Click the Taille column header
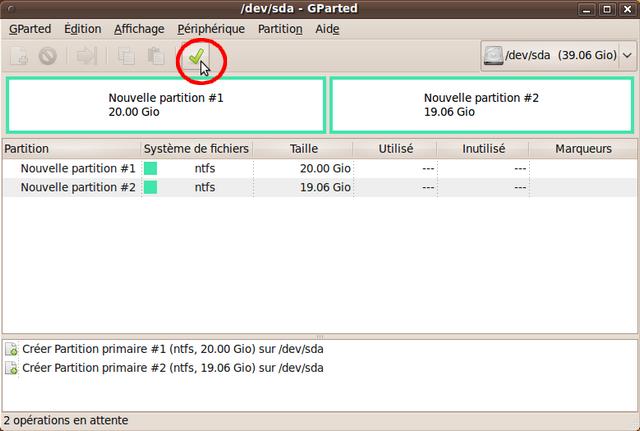The height and width of the screenshot is (431, 640). tap(303, 149)
